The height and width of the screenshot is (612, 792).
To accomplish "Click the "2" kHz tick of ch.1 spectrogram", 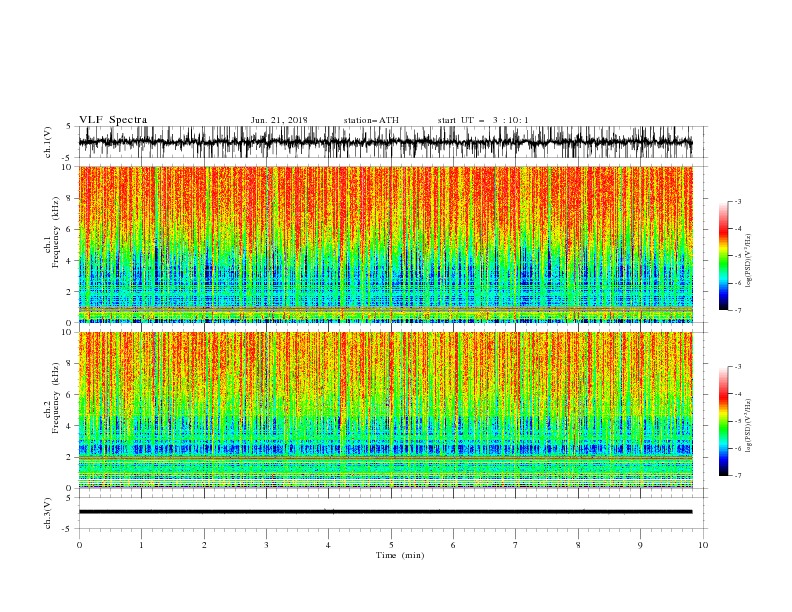I will click(69, 292).
